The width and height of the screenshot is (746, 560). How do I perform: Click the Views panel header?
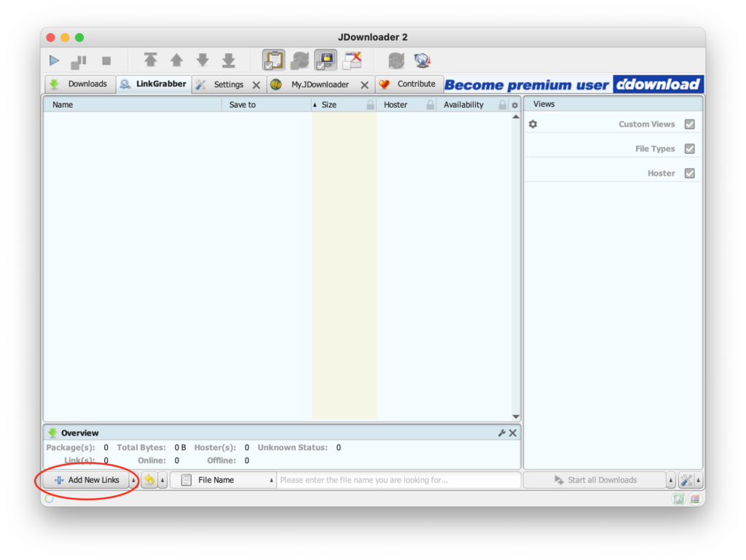[x=613, y=104]
